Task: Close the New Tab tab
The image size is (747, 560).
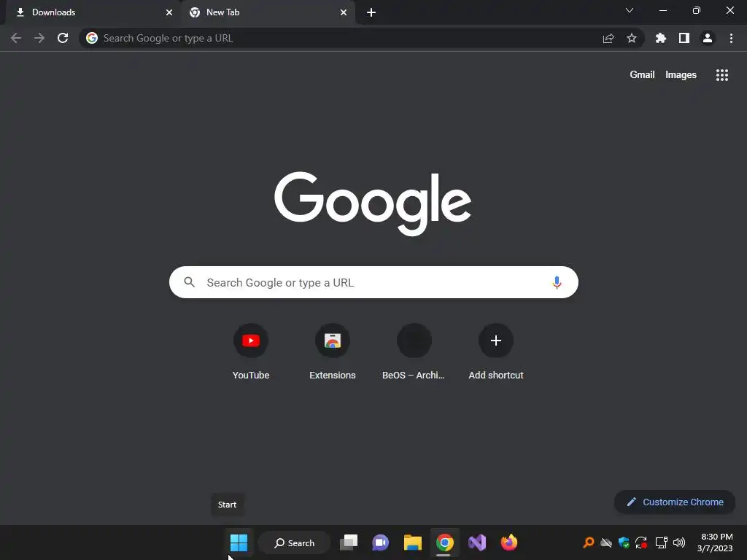Action: pyautogui.click(x=344, y=12)
